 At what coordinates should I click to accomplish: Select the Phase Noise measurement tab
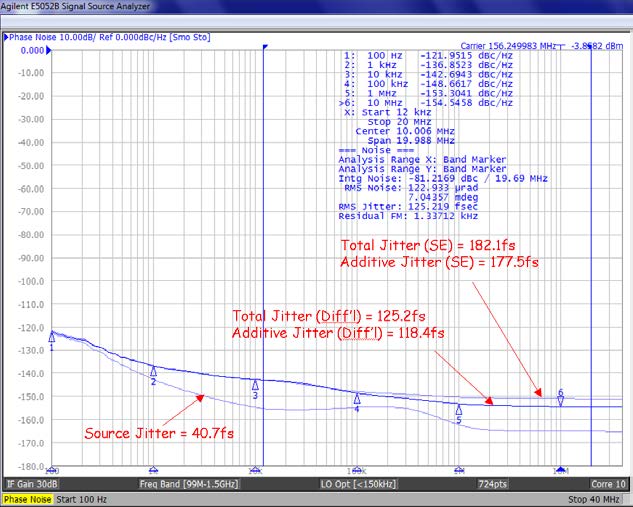coord(27,498)
